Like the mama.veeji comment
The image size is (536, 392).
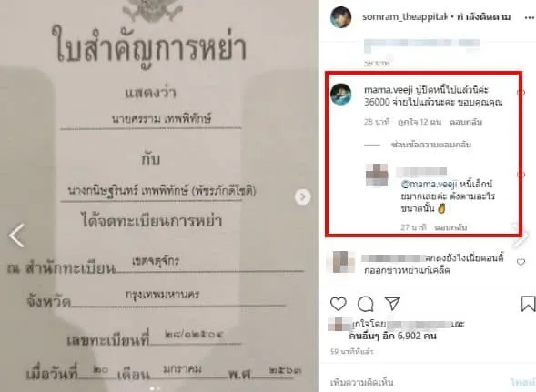click(521, 92)
